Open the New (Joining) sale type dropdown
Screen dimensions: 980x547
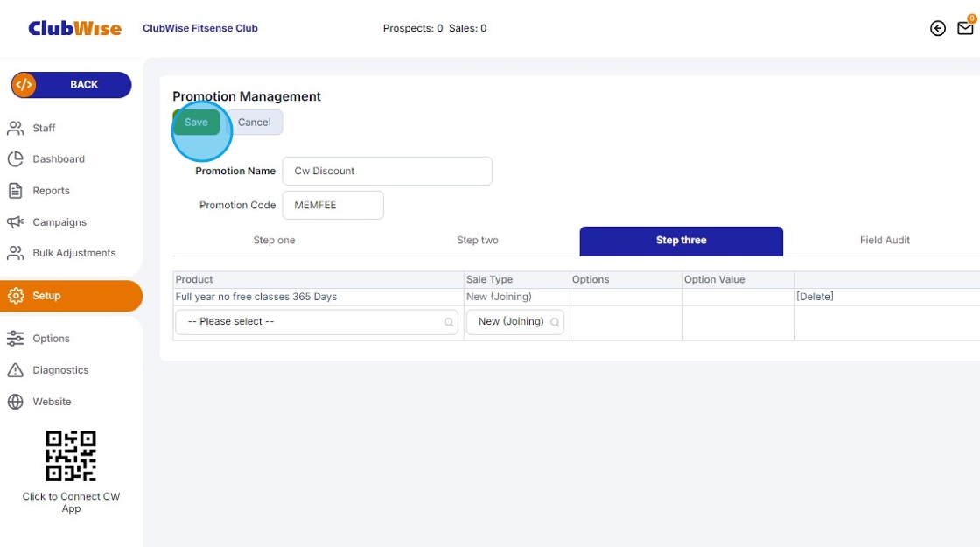pos(515,322)
